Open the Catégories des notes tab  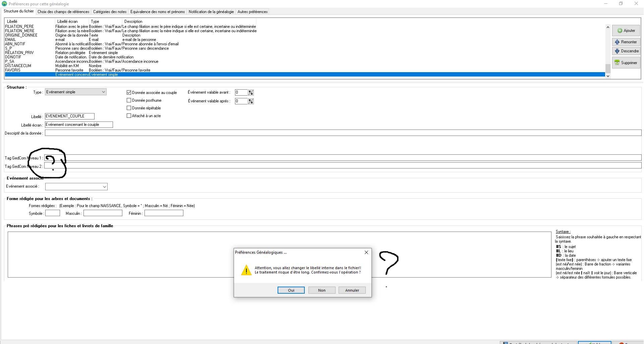click(110, 12)
